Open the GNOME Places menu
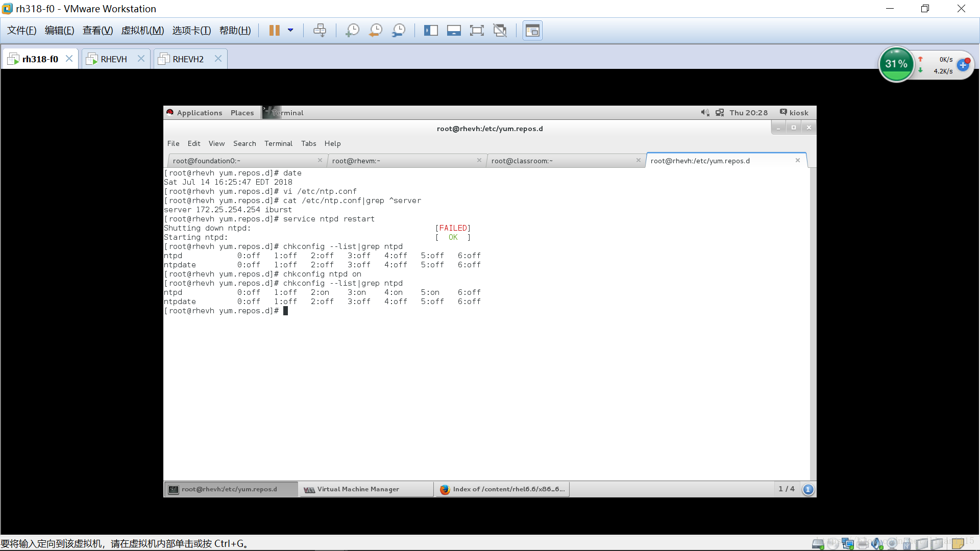 click(242, 113)
